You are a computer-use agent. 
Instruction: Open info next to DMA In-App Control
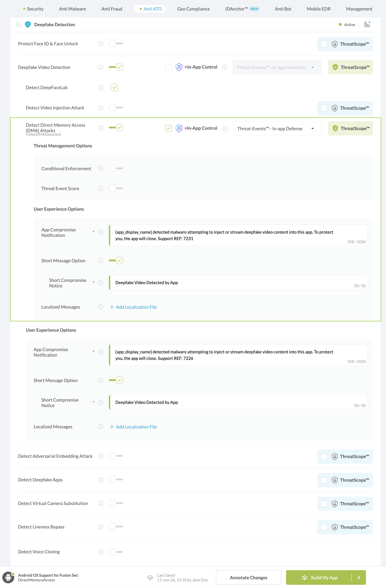(x=225, y=128)
